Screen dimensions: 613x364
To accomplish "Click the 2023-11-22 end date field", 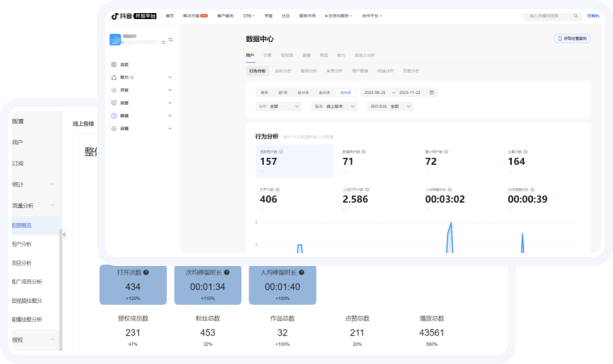I will pos(410,93).
